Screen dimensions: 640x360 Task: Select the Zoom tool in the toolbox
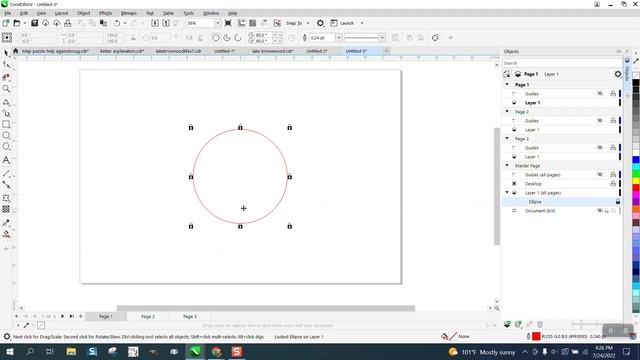pyautogui.click(x=6, y=89)
